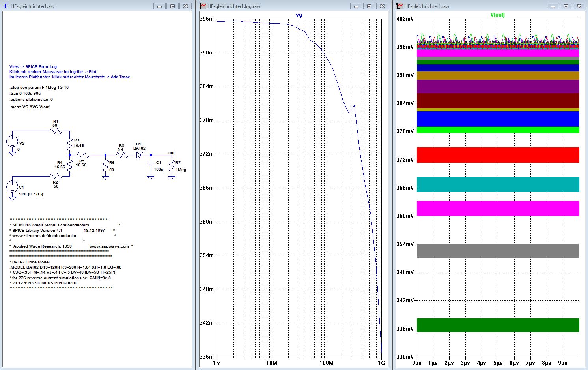
Task: Click the ground symbol beneath V1
Action: tap(12, 199)
